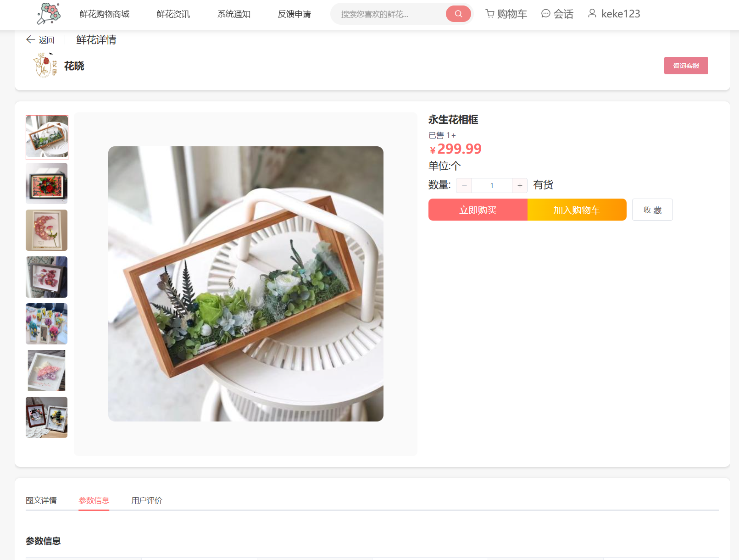The height and width of the screenshot is (560, 739).
Task: Switch to the 图文详情 tab
Action: pyautogui.click(x=41, y=500)
